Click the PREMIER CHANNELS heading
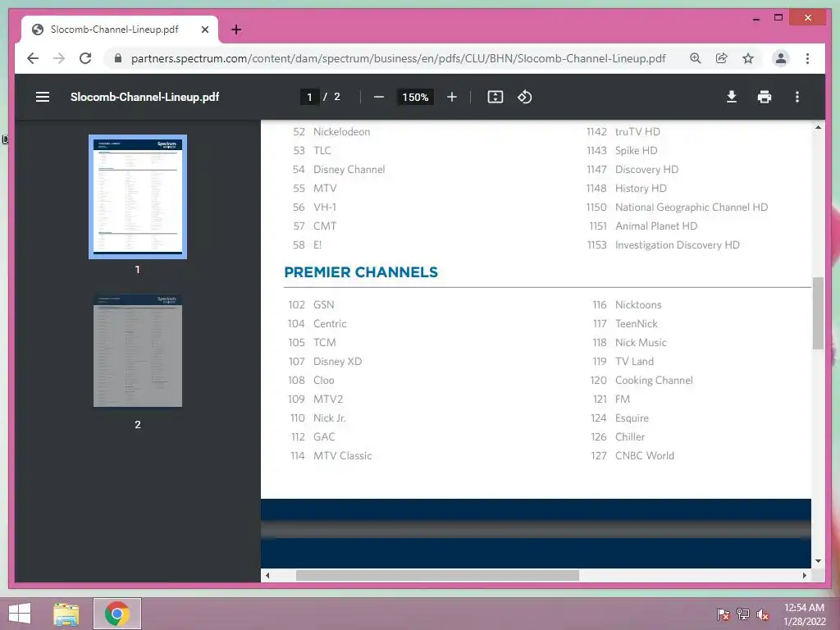Image resolution: width=840 pixels, height=630 pixels. pos(361,272)
